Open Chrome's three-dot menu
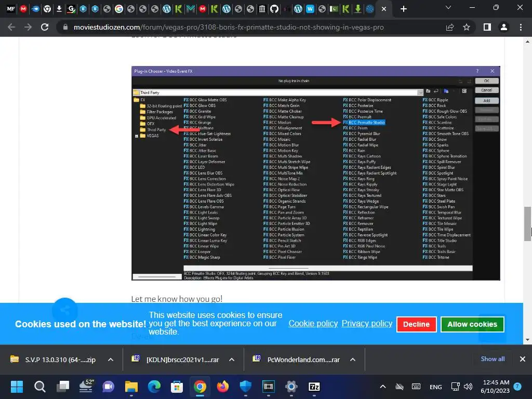The width and height of the screenshot is (532, 399). pyautogui.click(x=521, y=27)
